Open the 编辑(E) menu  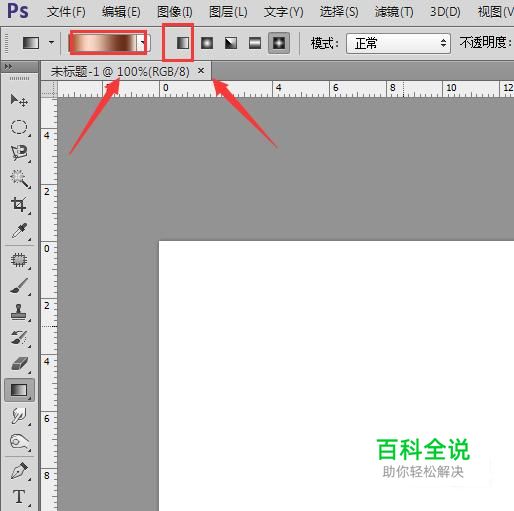click(x=121, y=12)
